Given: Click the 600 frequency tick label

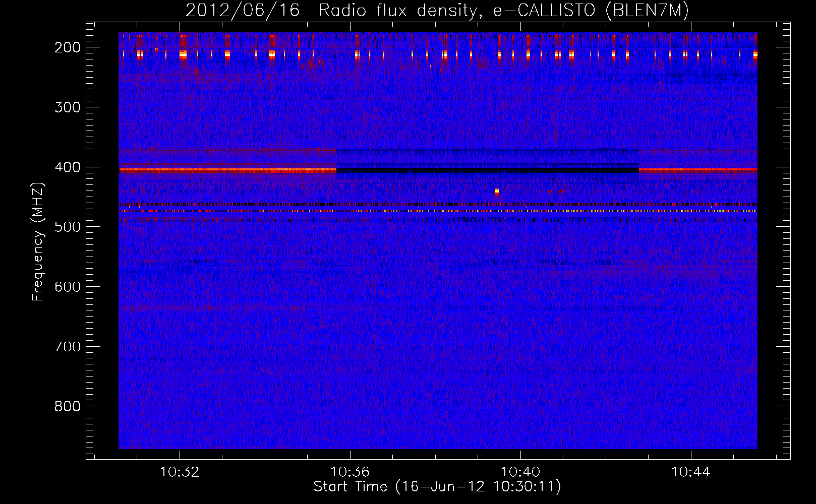Looking at the screenshot, I should tap(67, 287).
